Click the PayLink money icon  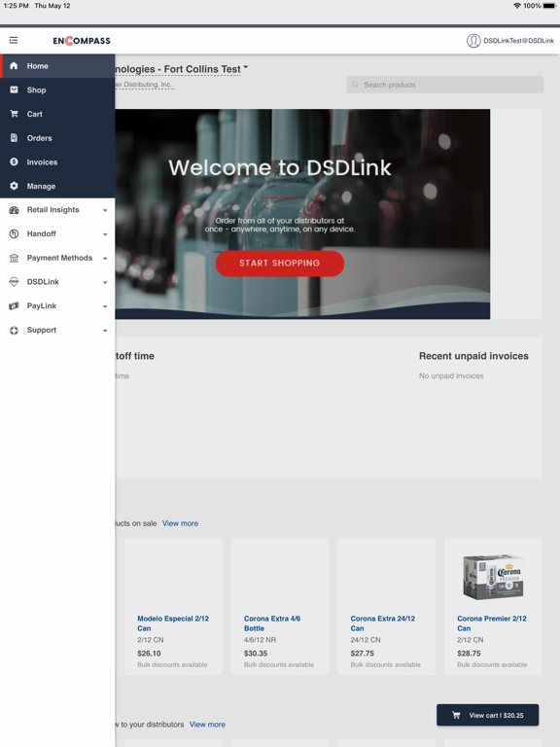click(x=14, y=305)
